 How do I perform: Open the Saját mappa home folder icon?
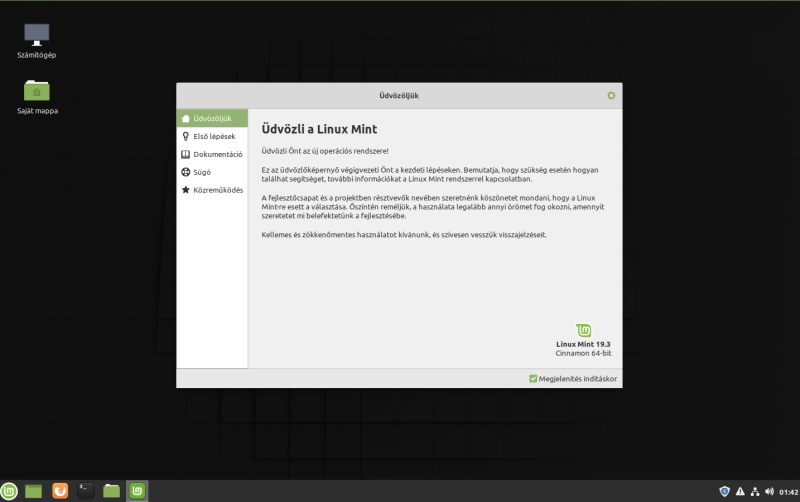click(x=37, y=97)
